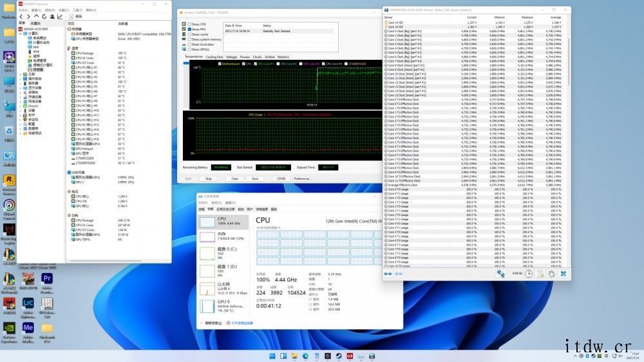Collapse the 计算机 tree node in AIDA64

(21, 33)
